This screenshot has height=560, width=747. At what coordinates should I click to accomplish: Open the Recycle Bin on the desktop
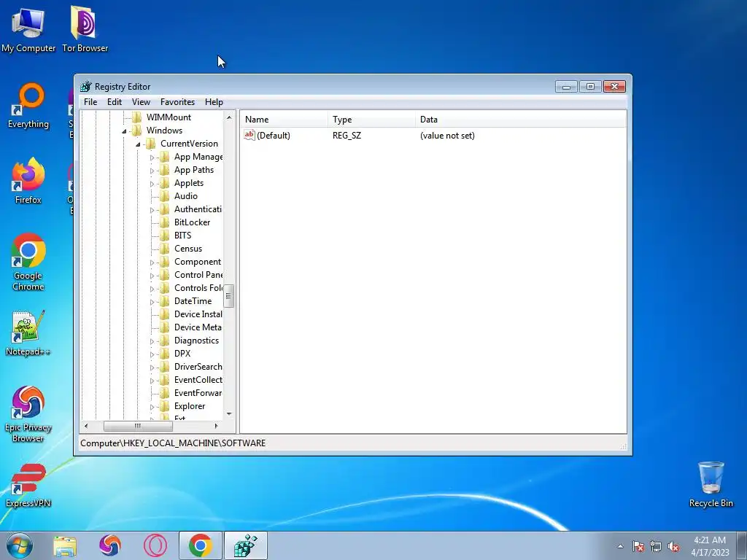tap(711, 484)
